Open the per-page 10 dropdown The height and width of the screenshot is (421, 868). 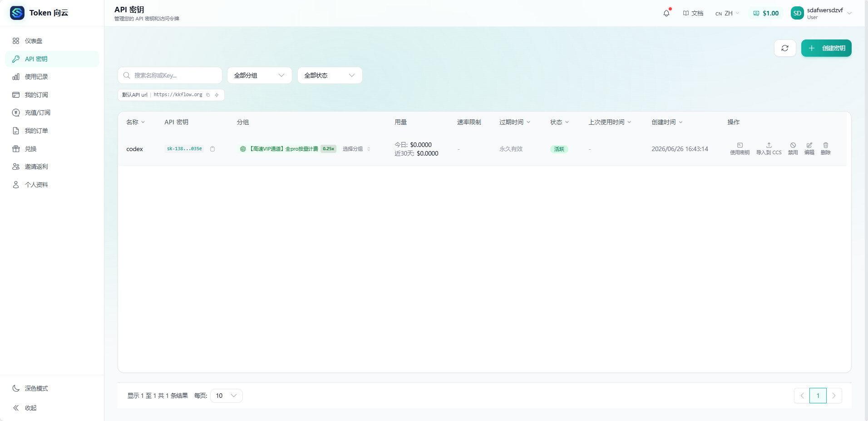[226, 396]
